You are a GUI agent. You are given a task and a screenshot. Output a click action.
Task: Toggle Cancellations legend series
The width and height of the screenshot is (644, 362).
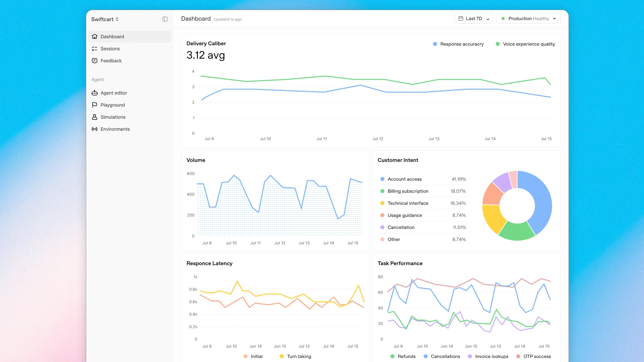pyautogui.click(x=442, y=356)
